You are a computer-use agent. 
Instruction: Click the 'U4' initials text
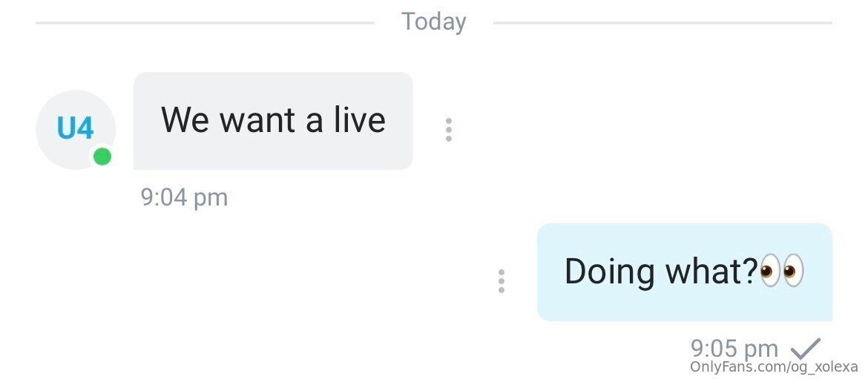(75, 129)
